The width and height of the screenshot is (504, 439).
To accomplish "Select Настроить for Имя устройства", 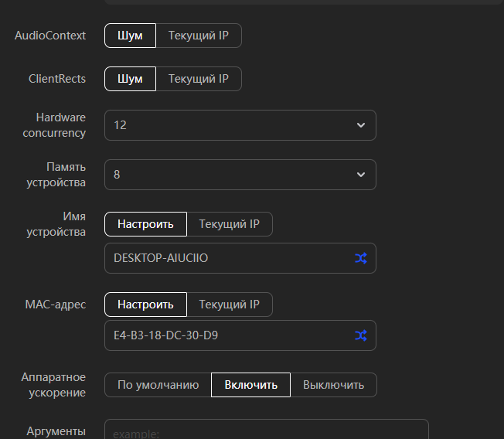I will pyautogui.click(x=145, y=224).
